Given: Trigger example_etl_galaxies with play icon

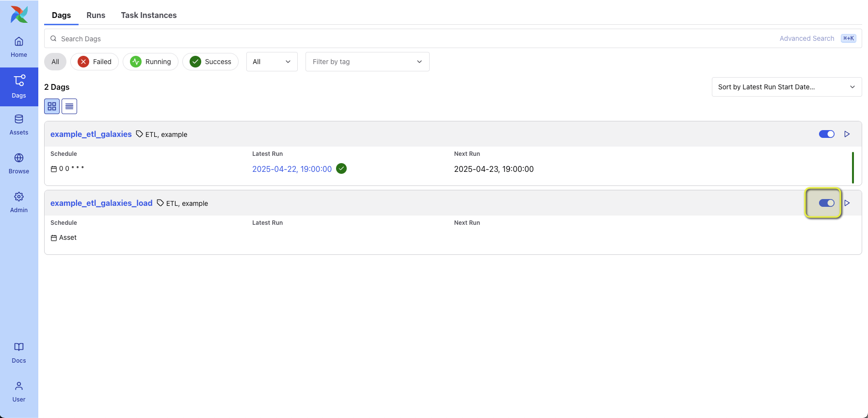Looking at the screenshot, I should pyautogui.click(x=847, y=134).
